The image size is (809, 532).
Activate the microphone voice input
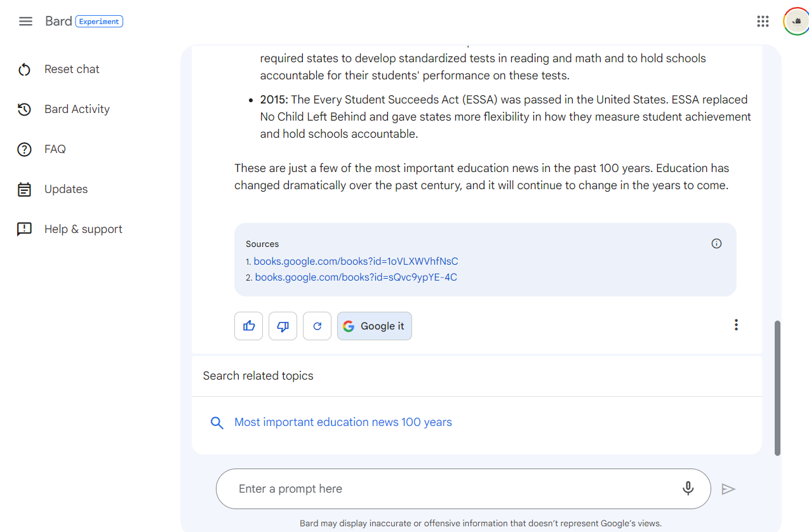point(688,489)
